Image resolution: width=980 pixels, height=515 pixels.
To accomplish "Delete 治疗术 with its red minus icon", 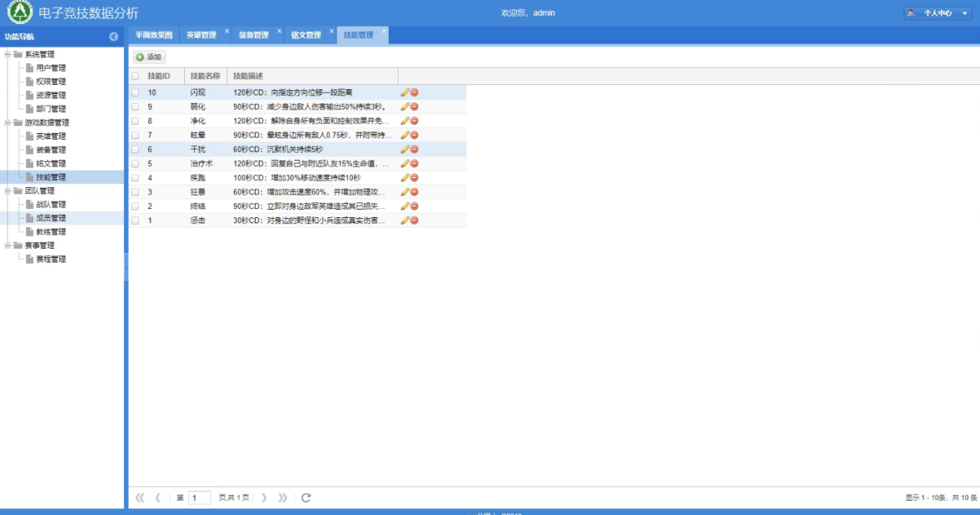I will click(414, 163).
